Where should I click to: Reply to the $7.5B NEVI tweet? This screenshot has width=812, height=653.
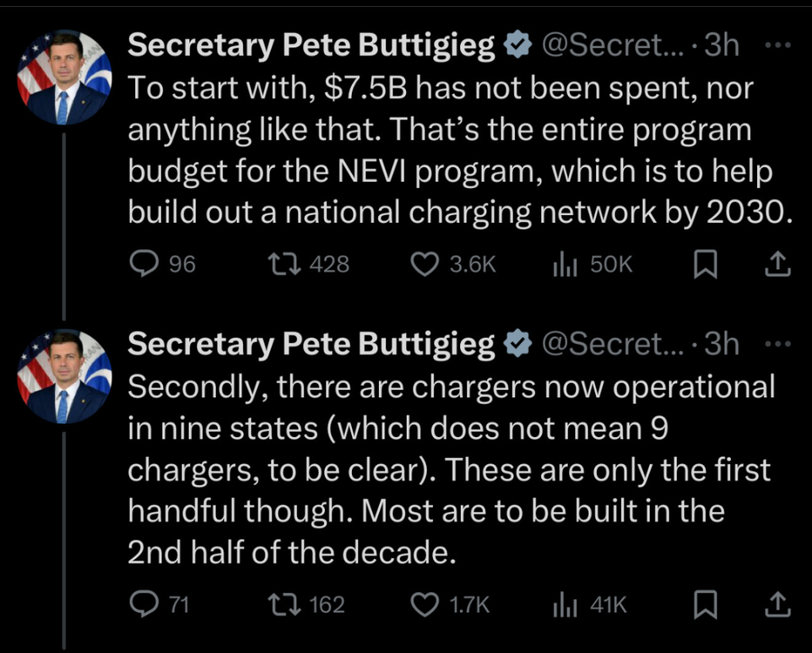[143, 264]
